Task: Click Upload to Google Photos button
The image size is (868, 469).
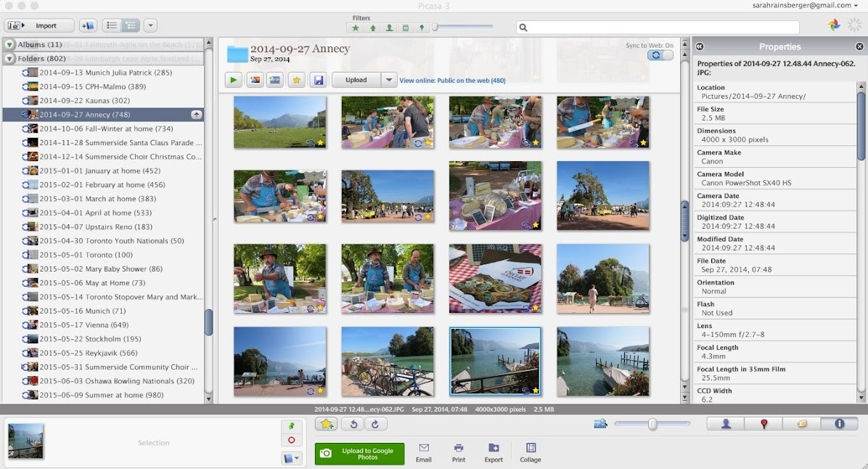Action: pos(360,454)
